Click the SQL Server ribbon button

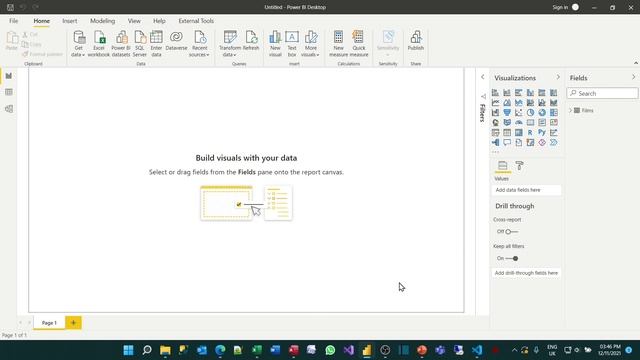pyautogui.click(x=140, y=44)
